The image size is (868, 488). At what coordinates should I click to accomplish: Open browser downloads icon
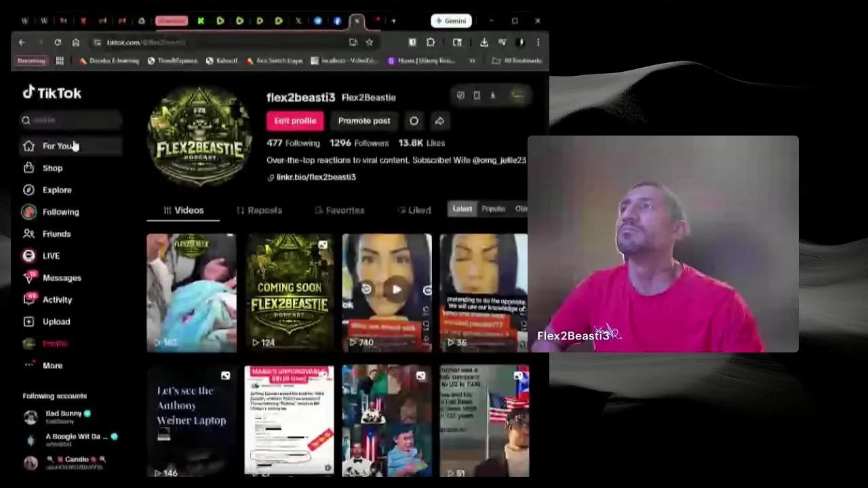tap(484, 42)
